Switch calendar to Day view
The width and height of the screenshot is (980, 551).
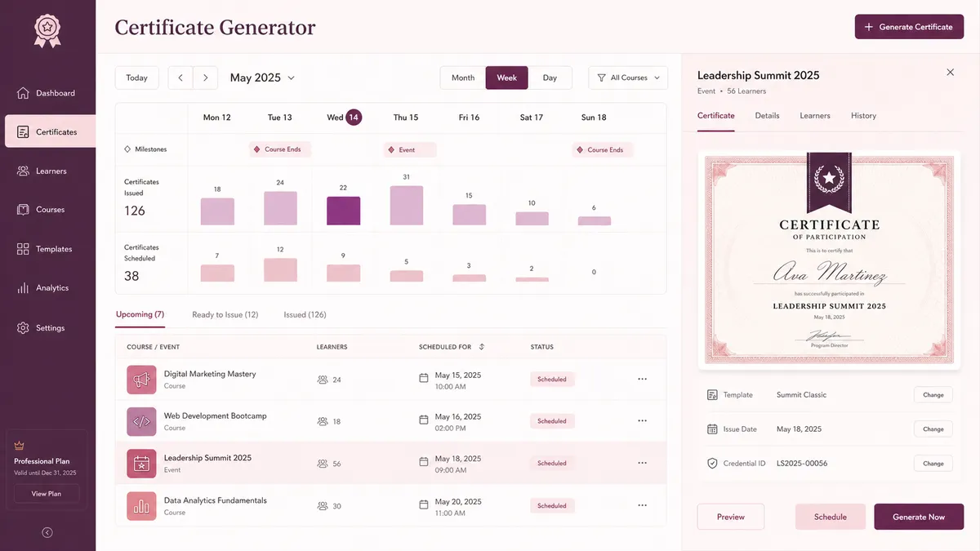pos(550,78)
